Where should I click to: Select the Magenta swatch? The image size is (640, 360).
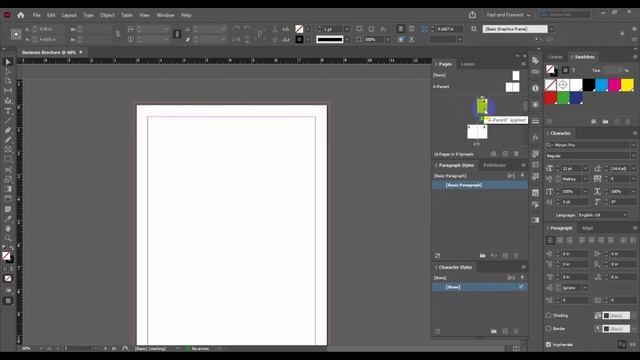coord(614,85)
